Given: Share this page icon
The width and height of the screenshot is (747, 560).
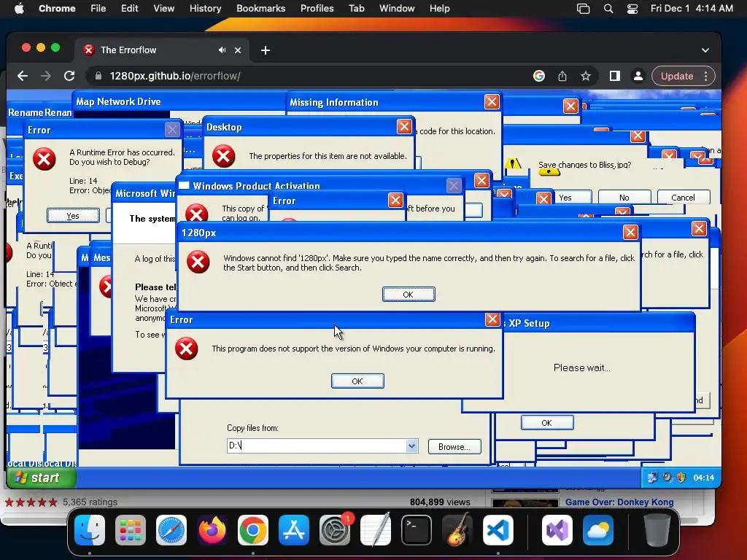Looking at the screenshot, I should click(x=562, y=76).
